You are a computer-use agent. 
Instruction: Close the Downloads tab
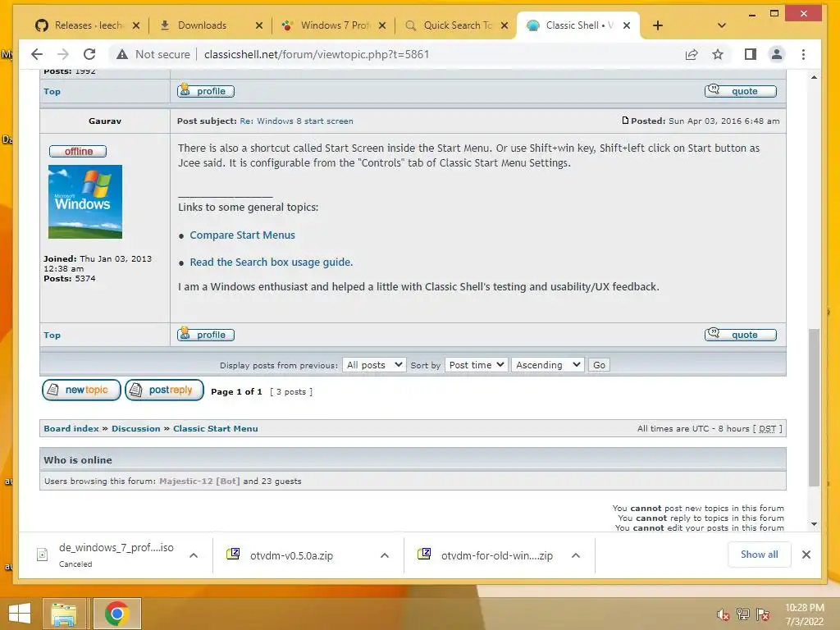tap(259, 25)
